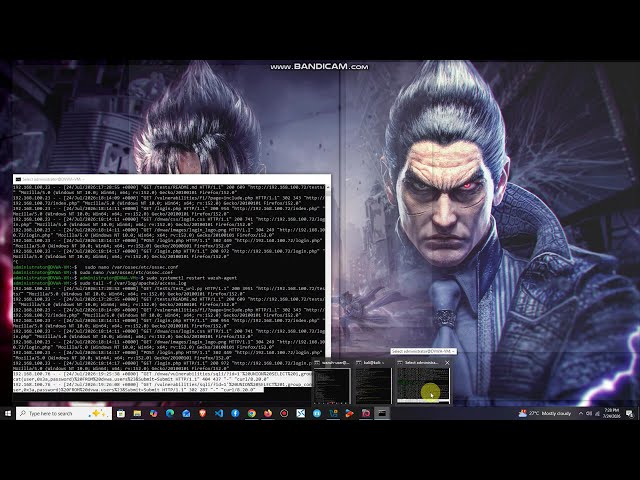This screenshot has height=480, width=640.
Task: Click the terminal window title bar
Action: click(172, 179)
